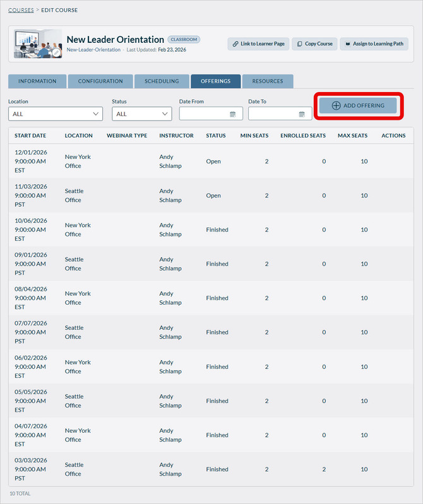
Task: Click Finished status in 10/06/2026 row
Action: click(x=217, y=230)
